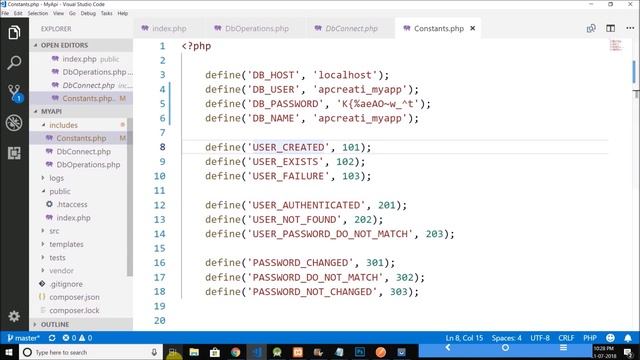640x360 pixels.
Task: Close the Constants.php tab
Action: click(x=473, y=28)
